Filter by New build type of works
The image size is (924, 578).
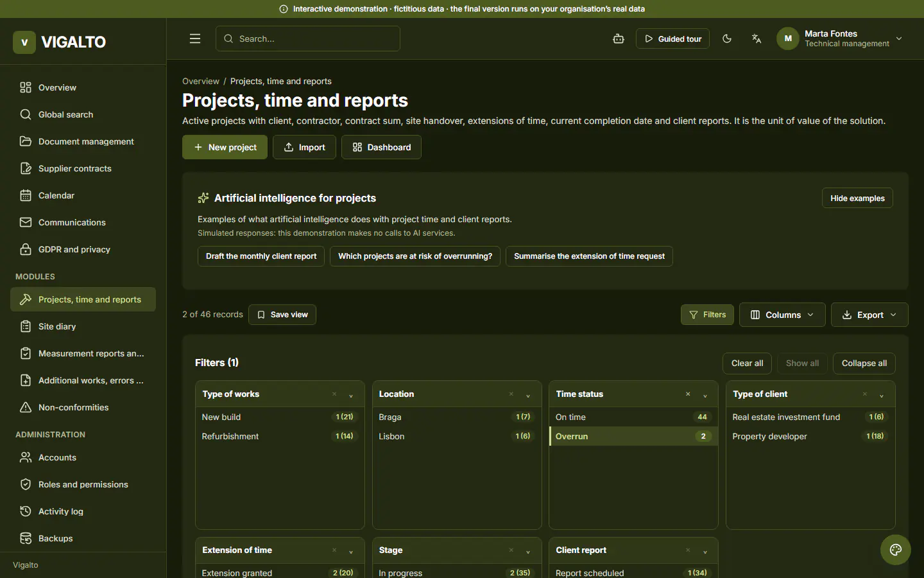(x=280, y=417)
